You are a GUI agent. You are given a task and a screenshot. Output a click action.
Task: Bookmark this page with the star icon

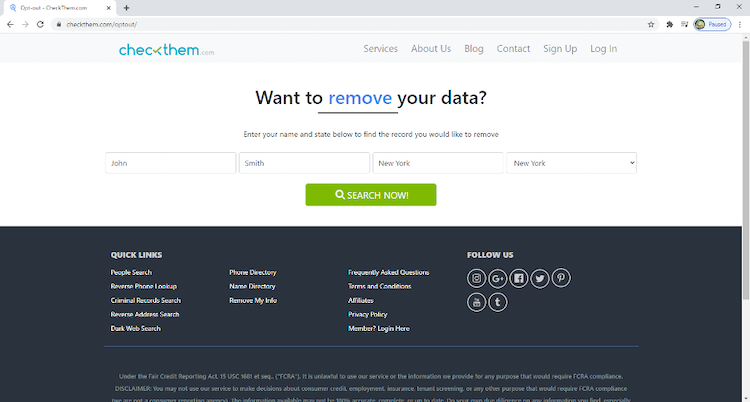click(x=651, y=24)
